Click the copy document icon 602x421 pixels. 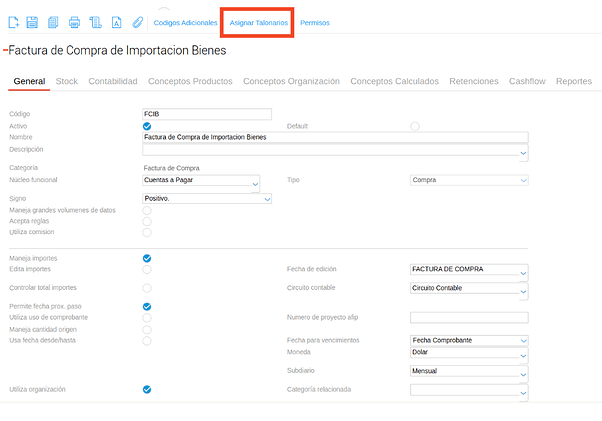tap(53, 22)
